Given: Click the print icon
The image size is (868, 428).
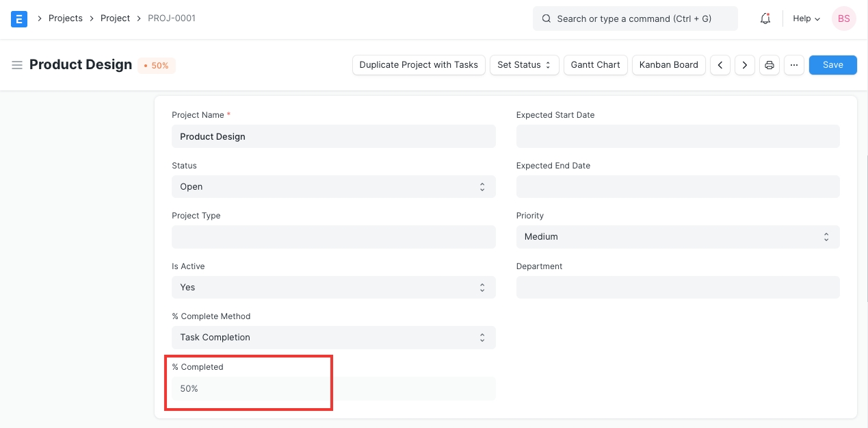Looking at the screenshot, I should [x=770, y=65].
